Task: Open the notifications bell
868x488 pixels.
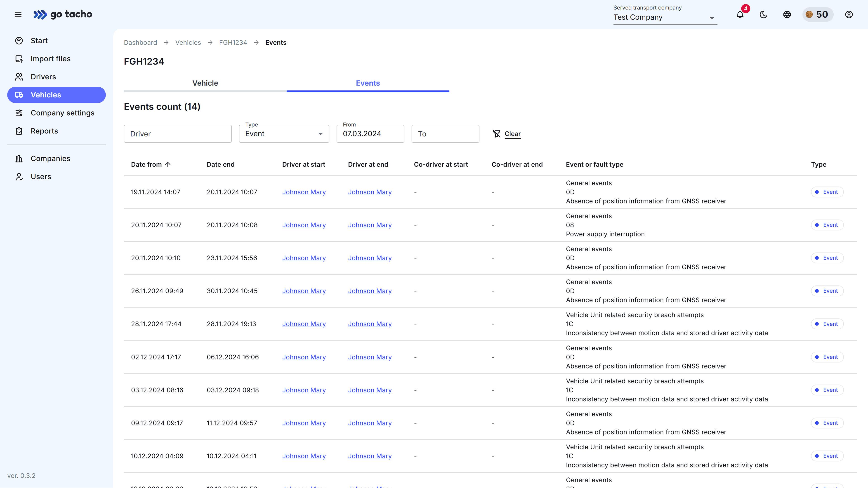Action: (x=740, y=14)
